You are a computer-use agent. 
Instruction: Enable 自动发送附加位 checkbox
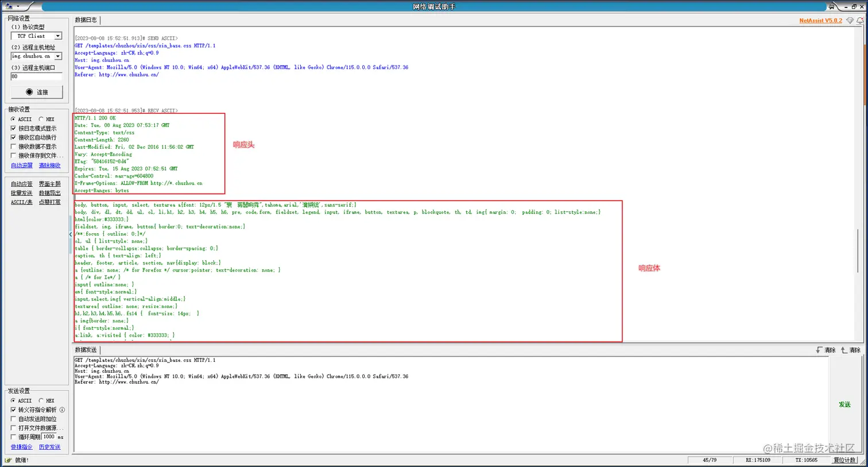(13, 419)
